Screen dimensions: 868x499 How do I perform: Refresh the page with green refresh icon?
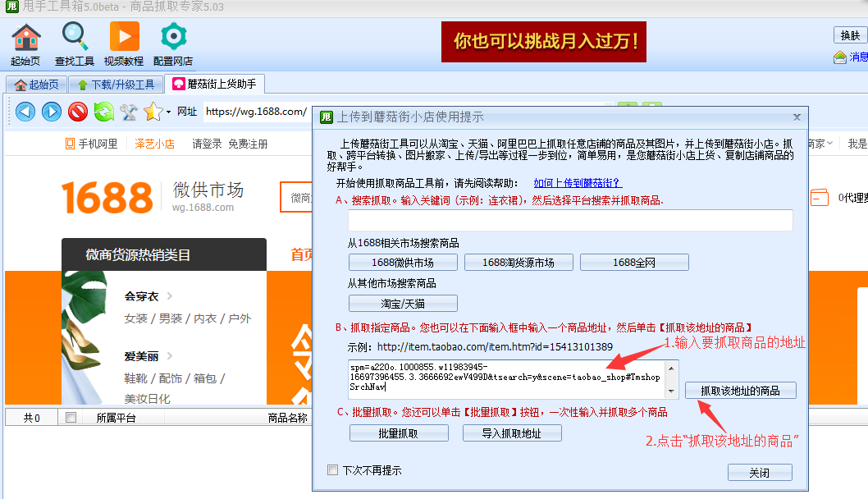click(103, 112)
